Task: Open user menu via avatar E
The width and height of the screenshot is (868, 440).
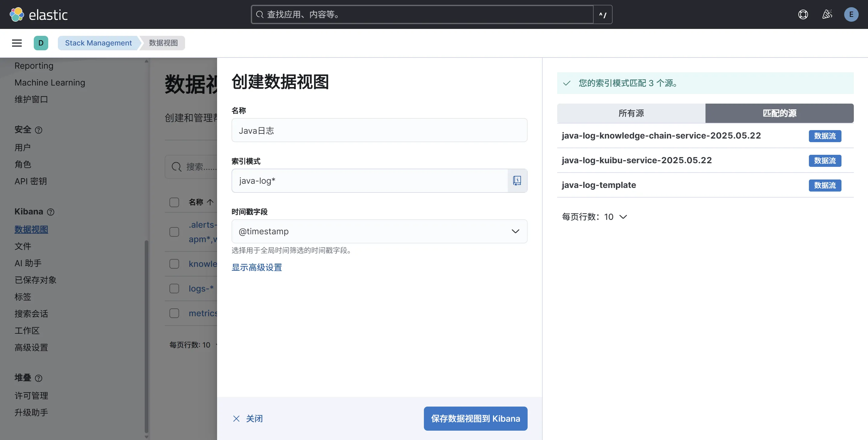Action: point(851,14)
